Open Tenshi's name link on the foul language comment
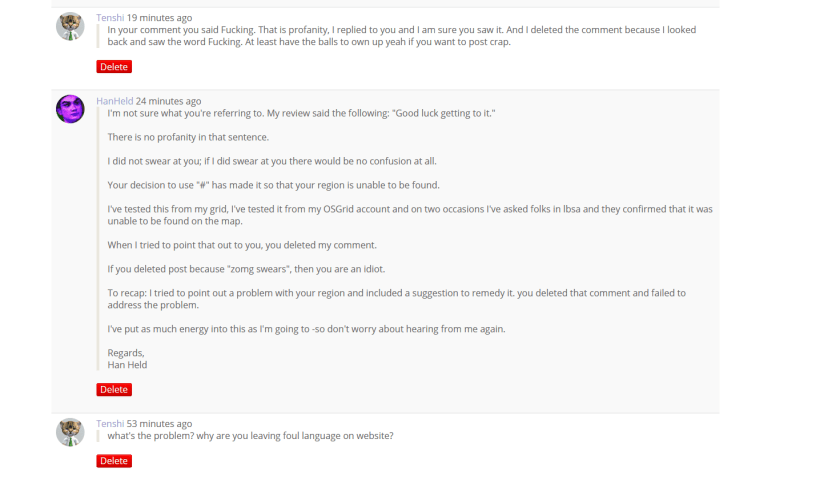Screen dimensions: 832x491 [x=110, y=424]
